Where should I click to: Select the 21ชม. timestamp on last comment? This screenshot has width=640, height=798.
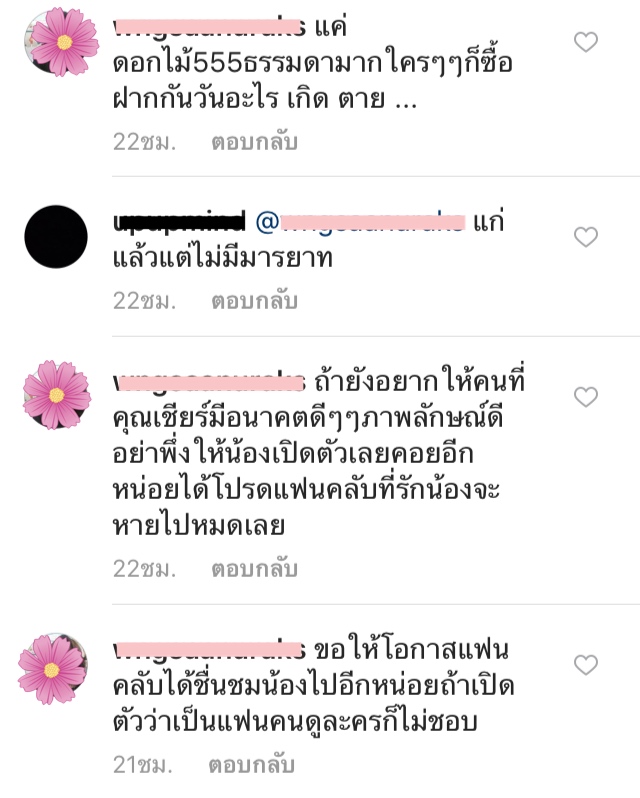142,765
